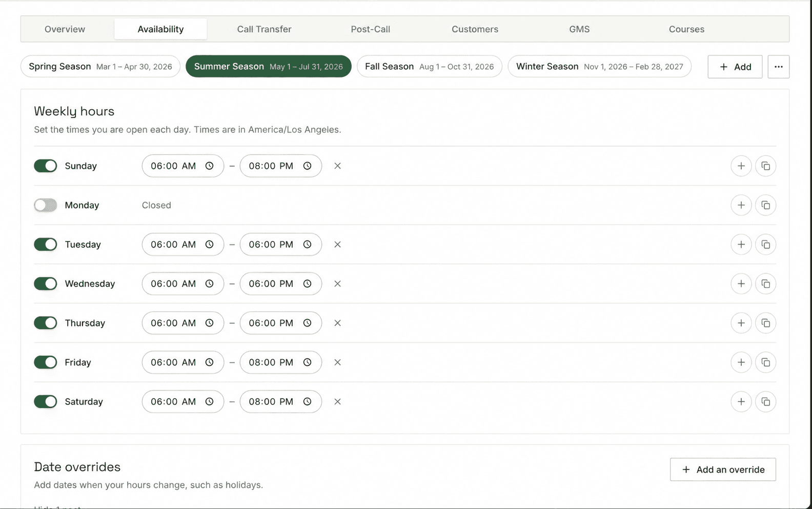812x509 pixels.
Task: Edit Tuesday end time 06:00 PM field
Action: (281, 245)
